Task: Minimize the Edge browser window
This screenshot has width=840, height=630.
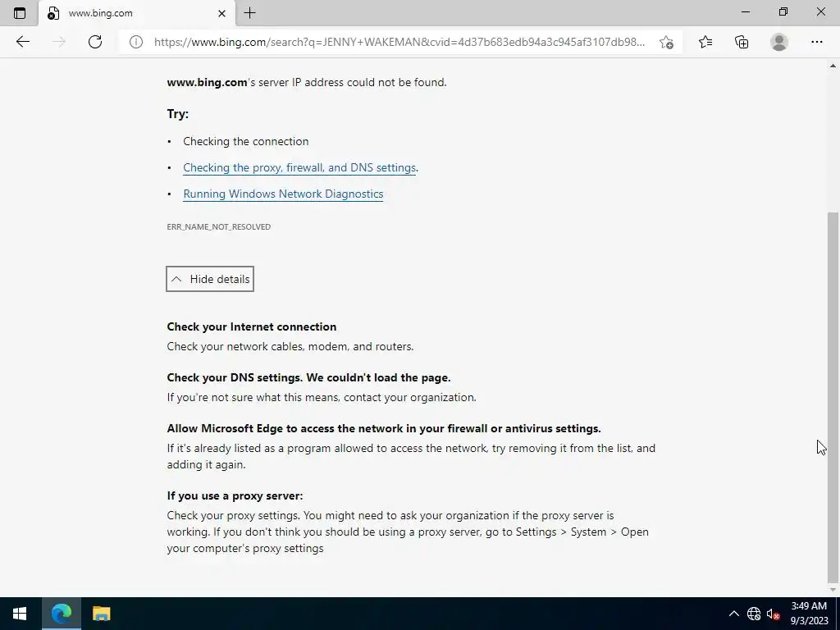Action: [745, 11]
